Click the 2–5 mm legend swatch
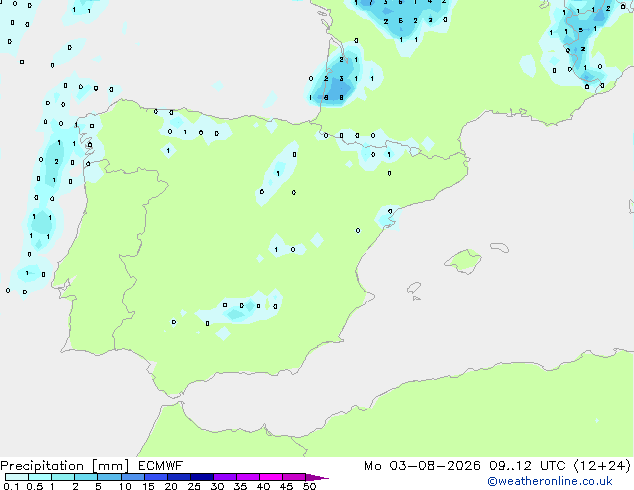This screenshot has width=634, height=490. (86, 477)
